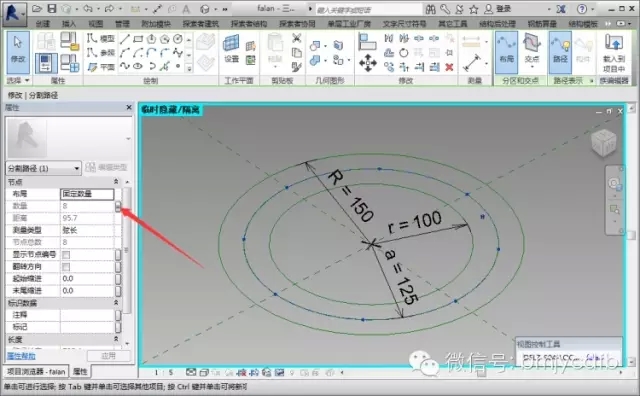Viewport: 640px width, 396px height.
Task: Open the 分割路径 (1) type selector dropdown
Action: tap(43, 168)
